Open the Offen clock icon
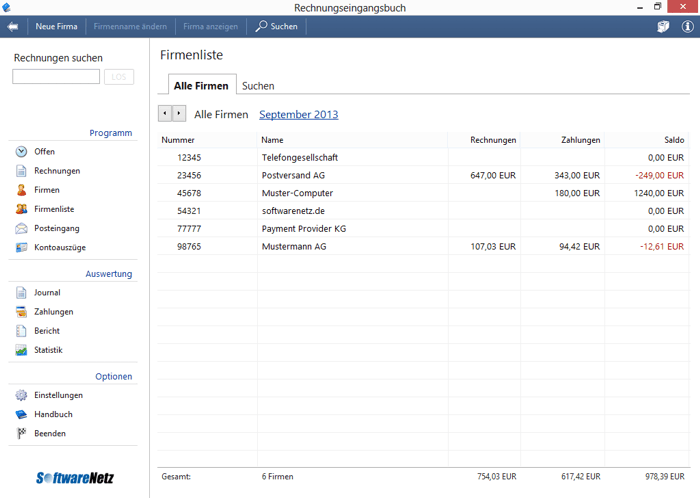The width and height of the screenshot is (700, 498). coord(21,152)
